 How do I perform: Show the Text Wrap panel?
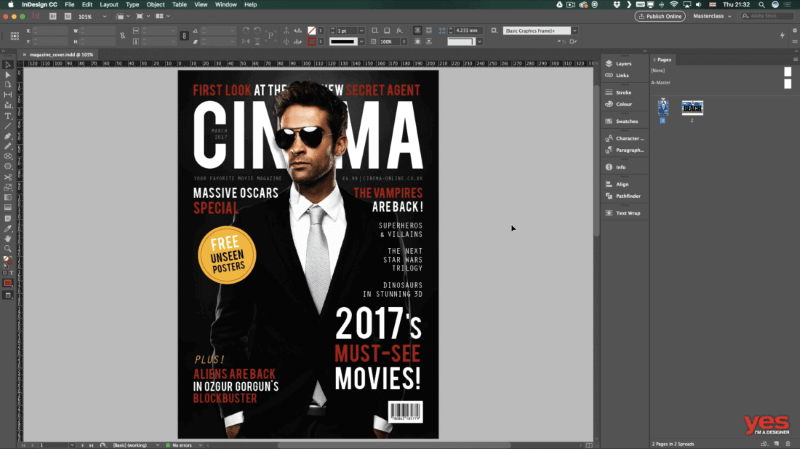pos(627,213)
